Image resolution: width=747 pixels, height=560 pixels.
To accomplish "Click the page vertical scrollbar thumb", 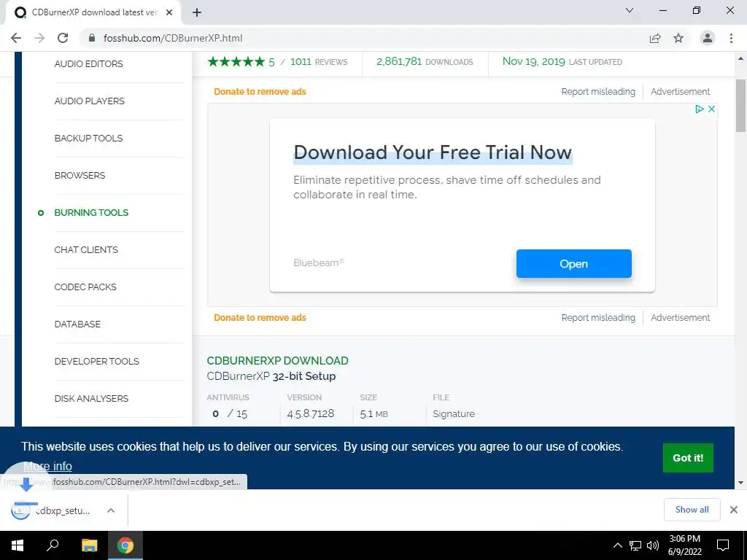I will click(740, 106).
